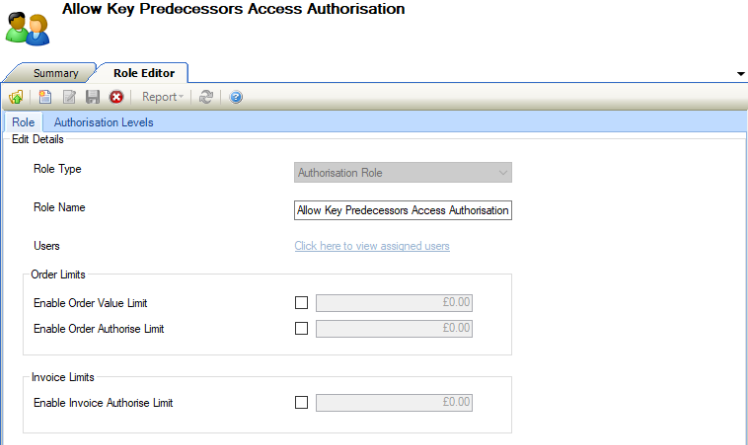Image resolution: width=748 pixels, height=445 pixels.
Task: Open the tab list arrow at far right
Action: tap(740, 74)
